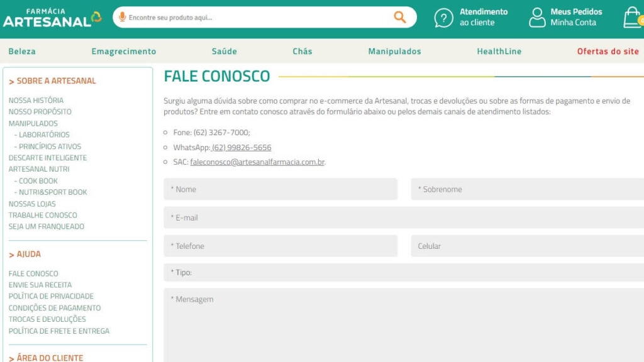Image resolution: width=644 pixels, height=362 pixels.
Task: Open the Beleza menu
Action: pos(22,52)
